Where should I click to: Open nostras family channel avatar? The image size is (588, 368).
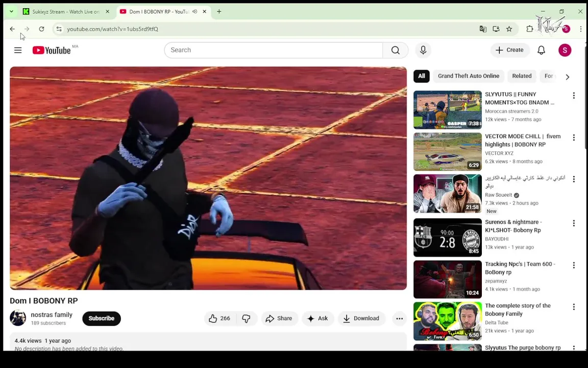click(x=18, y=318)
